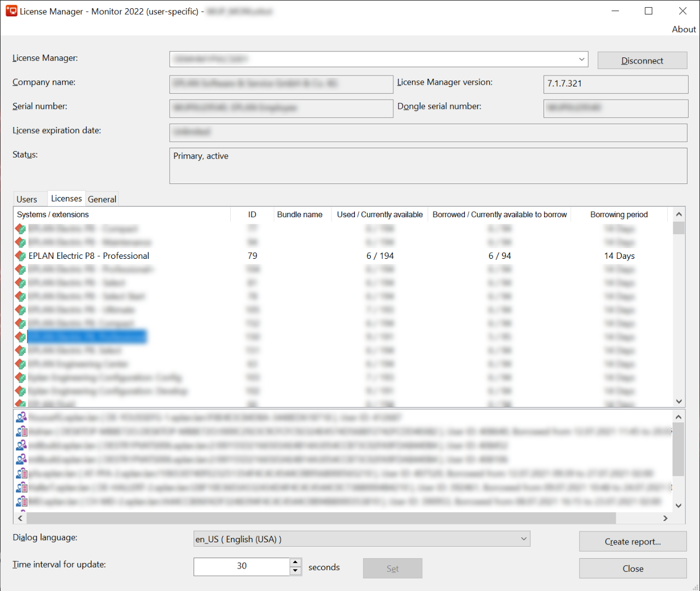700x591 pixels.
Task: Open the License Manager server dropdown
Action: (581, 59)
